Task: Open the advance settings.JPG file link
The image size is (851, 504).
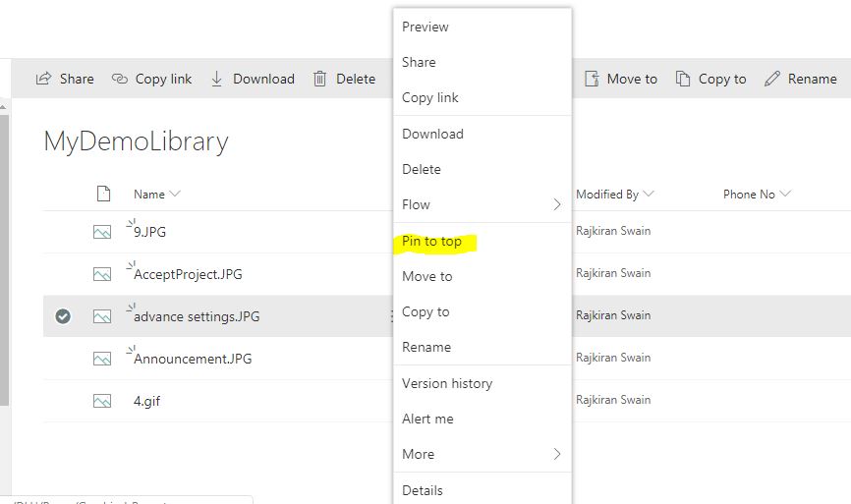Action: point(197,316)
